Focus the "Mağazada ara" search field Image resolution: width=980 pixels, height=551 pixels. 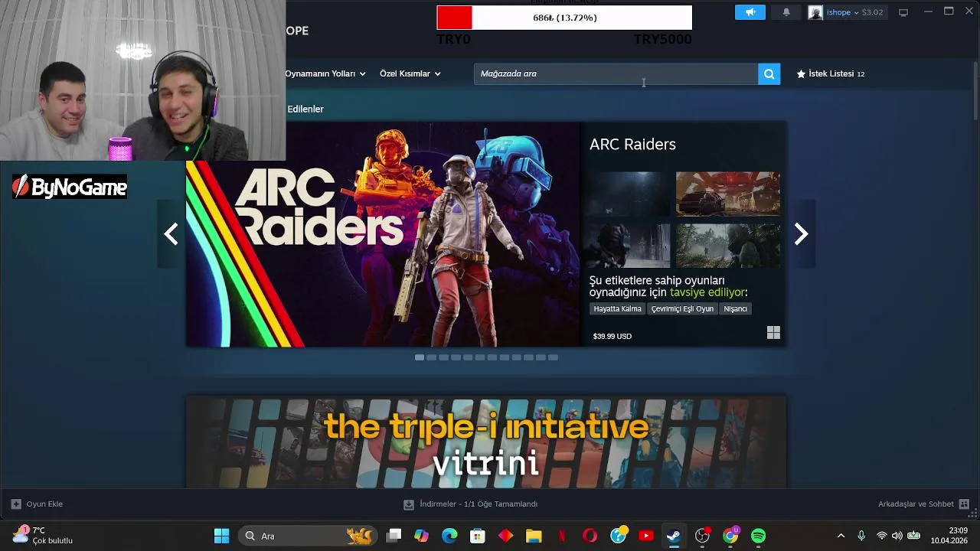(x=616, y=73)
